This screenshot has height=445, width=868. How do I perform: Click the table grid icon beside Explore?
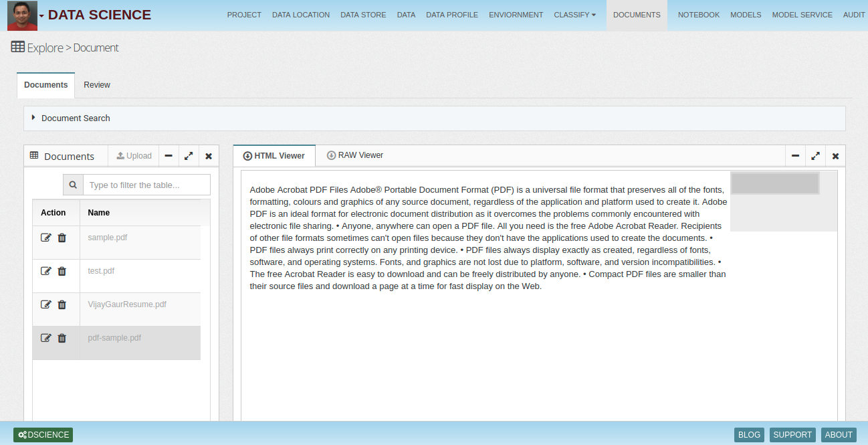tap(18, 47)
